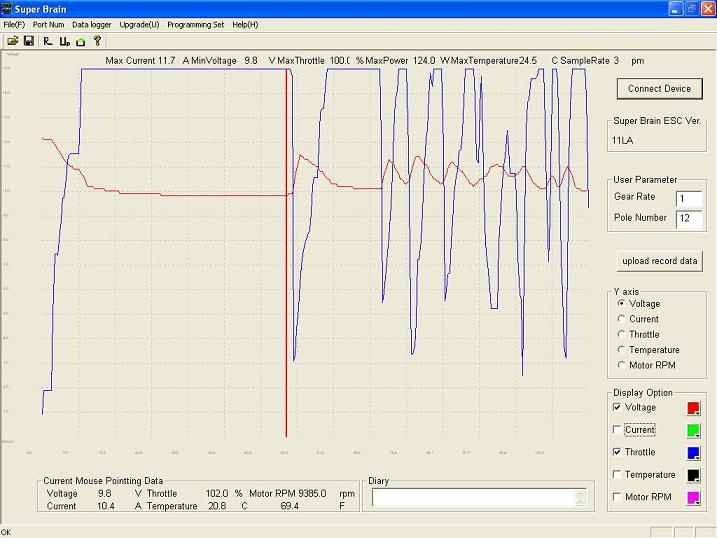Viewport: 717px width, 538px height.
Task: Click the Gear Rate input field
Action: pyautogui.click(x=689, y=199)
